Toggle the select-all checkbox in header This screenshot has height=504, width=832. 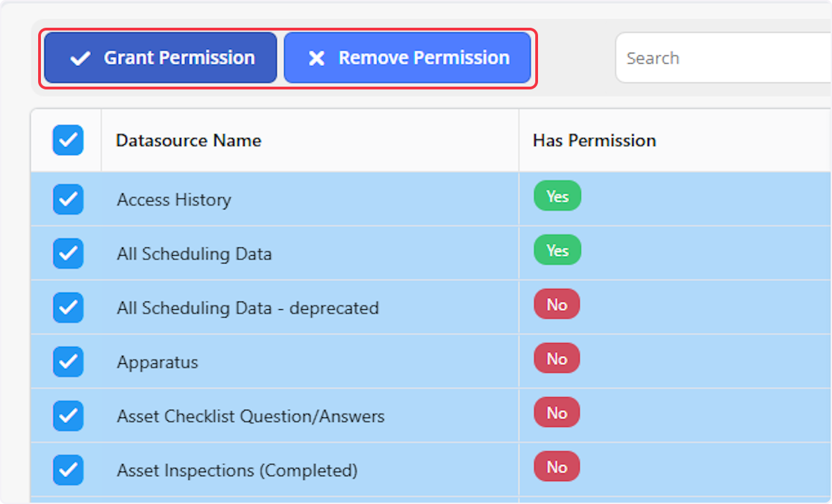[x=68, y=140]
